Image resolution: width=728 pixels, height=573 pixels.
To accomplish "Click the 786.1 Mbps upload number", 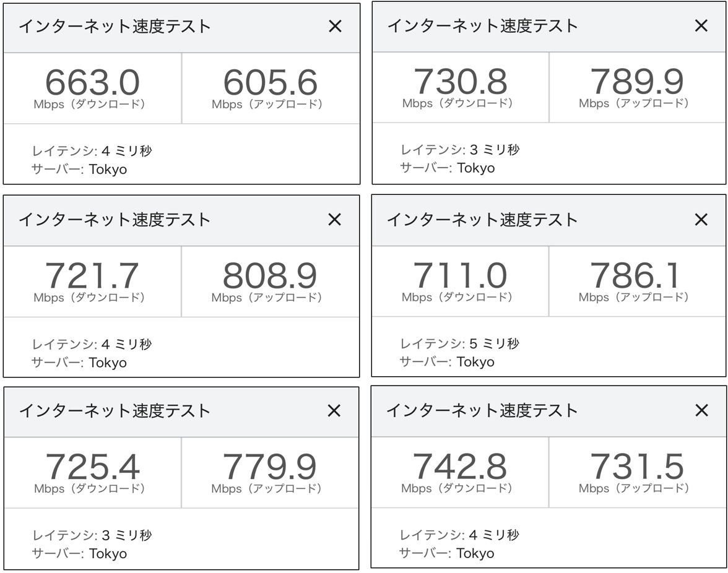I will tap(635, 276).
